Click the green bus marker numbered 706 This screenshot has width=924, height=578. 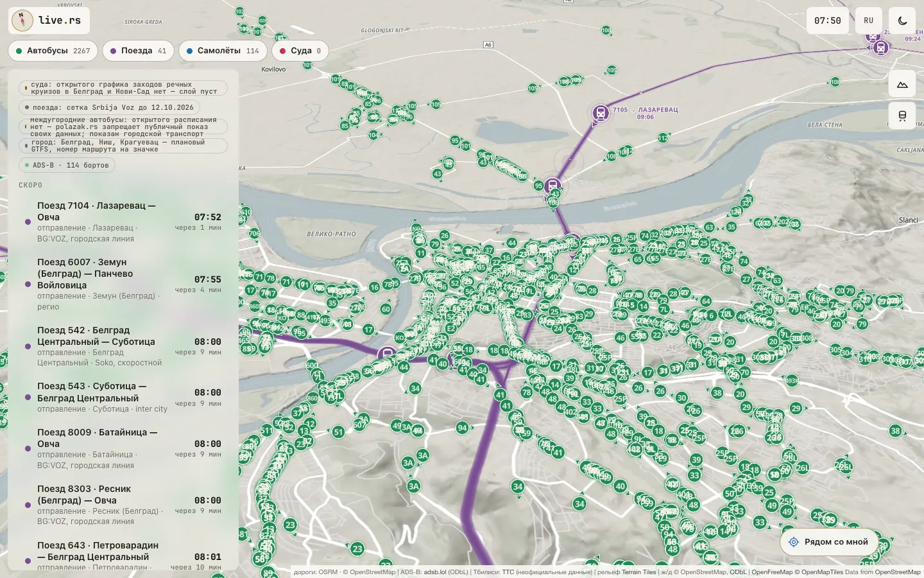pyautogui.click(x=254, y=234)
